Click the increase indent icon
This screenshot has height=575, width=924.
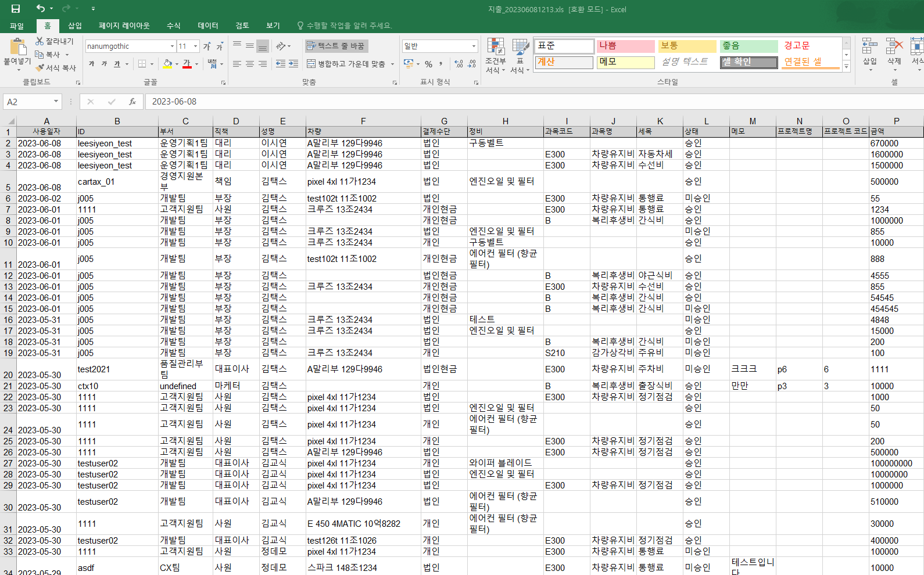pos(293,64)
